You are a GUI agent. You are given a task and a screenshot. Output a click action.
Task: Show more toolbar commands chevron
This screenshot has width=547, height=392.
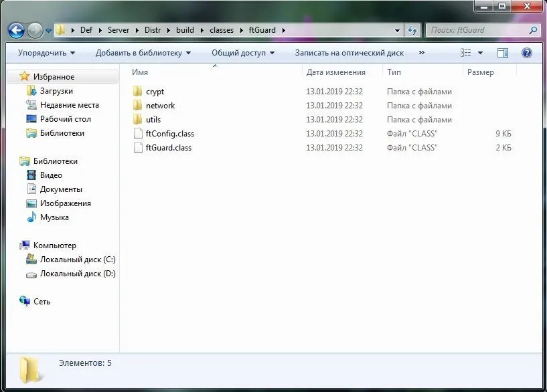point(421,53)
